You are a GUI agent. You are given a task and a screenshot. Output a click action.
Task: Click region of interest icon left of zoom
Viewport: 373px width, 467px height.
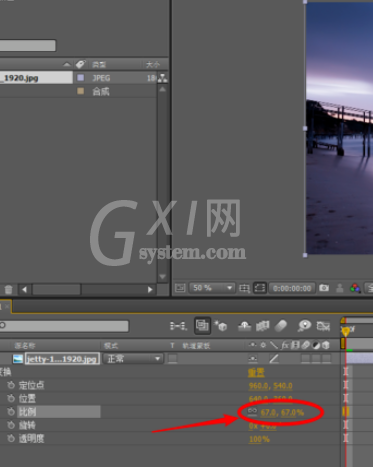(180, 288)
